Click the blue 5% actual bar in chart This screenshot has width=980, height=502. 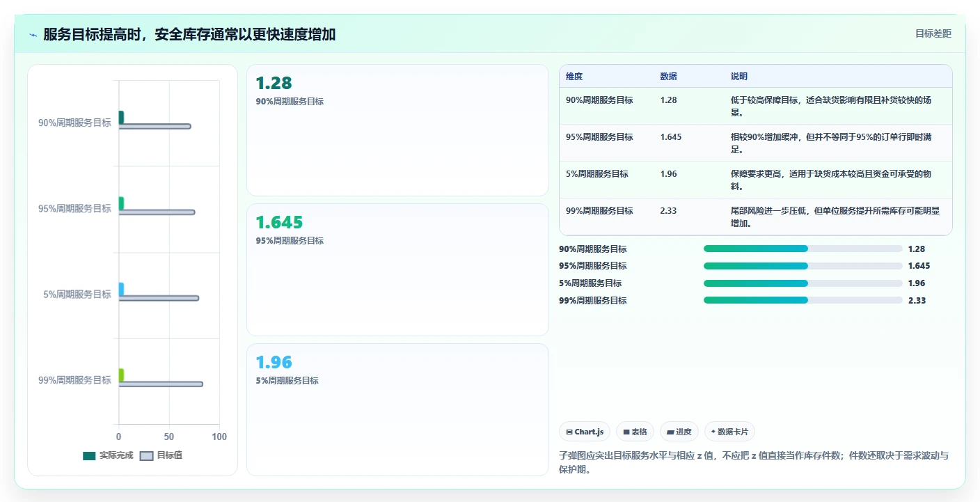pyautogui.click(x=121, y=289)
